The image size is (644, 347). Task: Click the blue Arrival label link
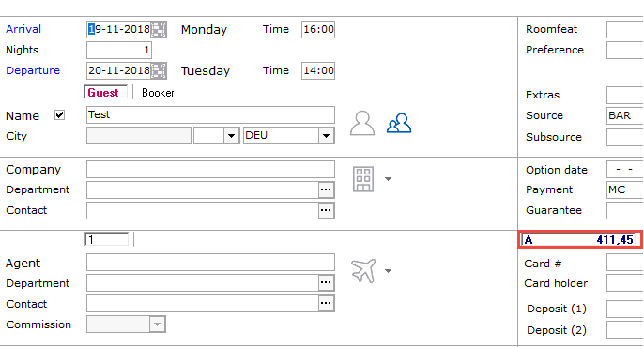[x=23, y=29]
